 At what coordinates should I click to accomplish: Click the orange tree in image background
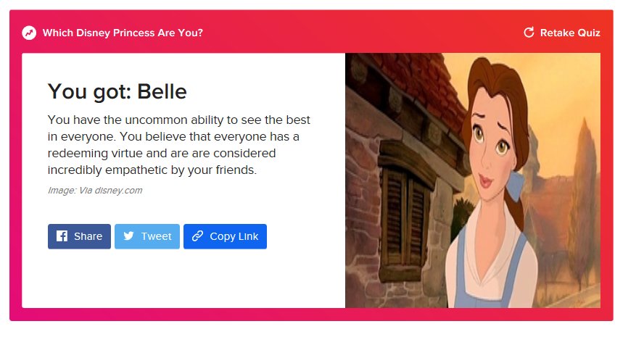(x=584, y=201)
